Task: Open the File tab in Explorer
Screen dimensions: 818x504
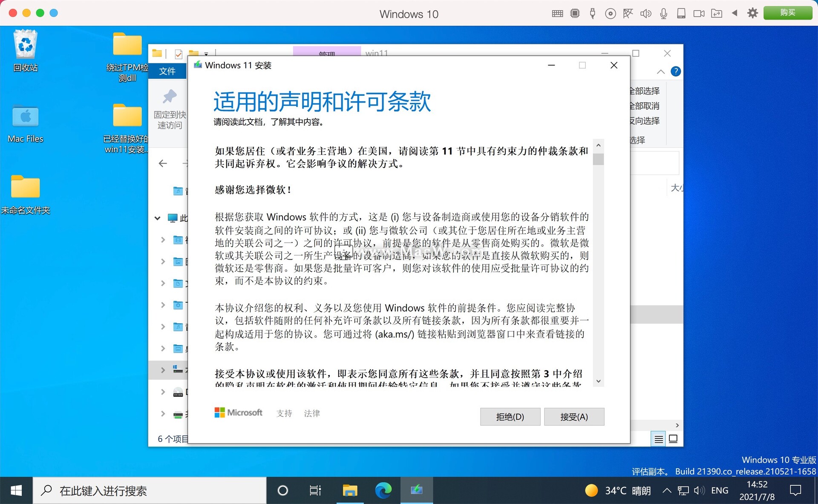Action: coord(167,71)
